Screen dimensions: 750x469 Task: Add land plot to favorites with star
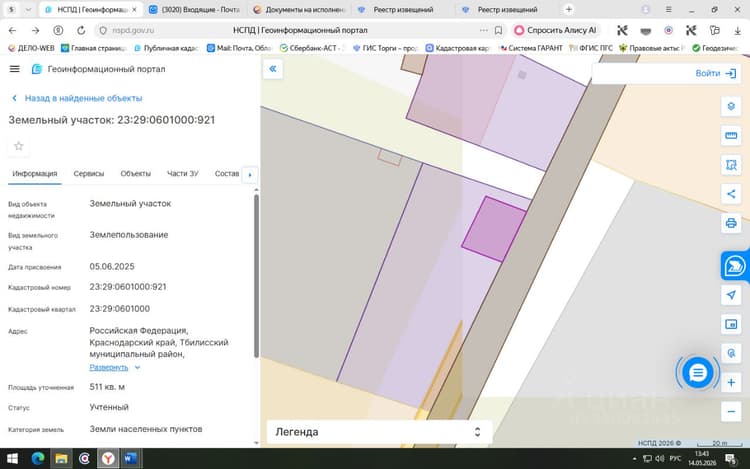[19, 146]
